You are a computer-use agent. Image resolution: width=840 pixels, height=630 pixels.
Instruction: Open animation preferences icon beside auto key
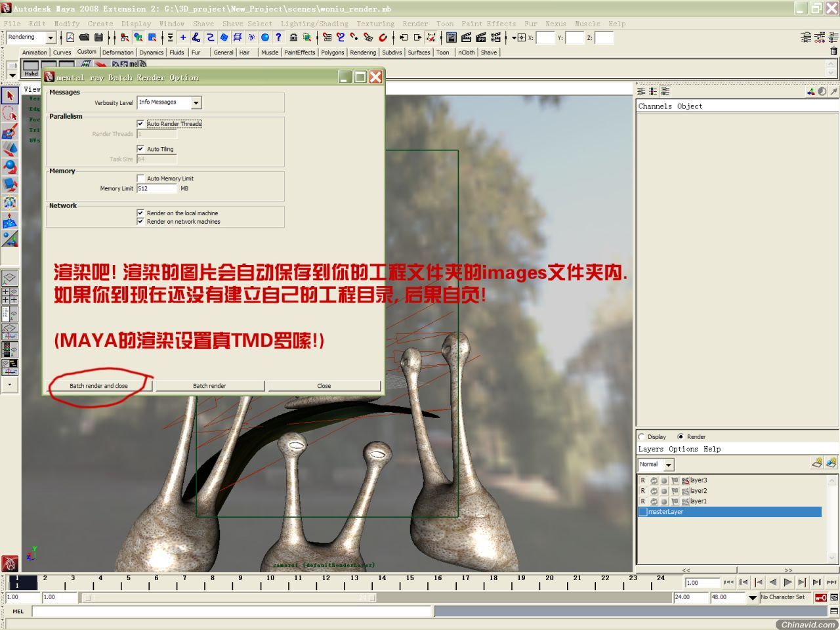pyautogui.click(x=834, y=597)
